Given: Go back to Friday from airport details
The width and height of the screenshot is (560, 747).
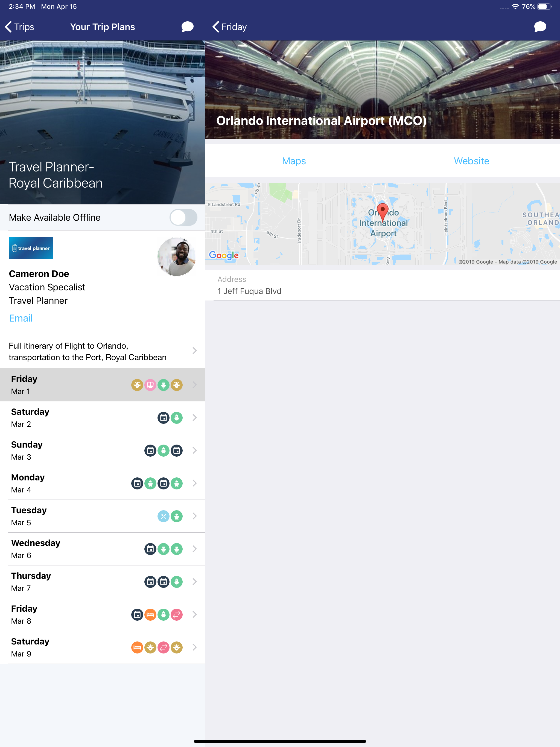Looking at the screenshot, I should (x=230, y=27).
